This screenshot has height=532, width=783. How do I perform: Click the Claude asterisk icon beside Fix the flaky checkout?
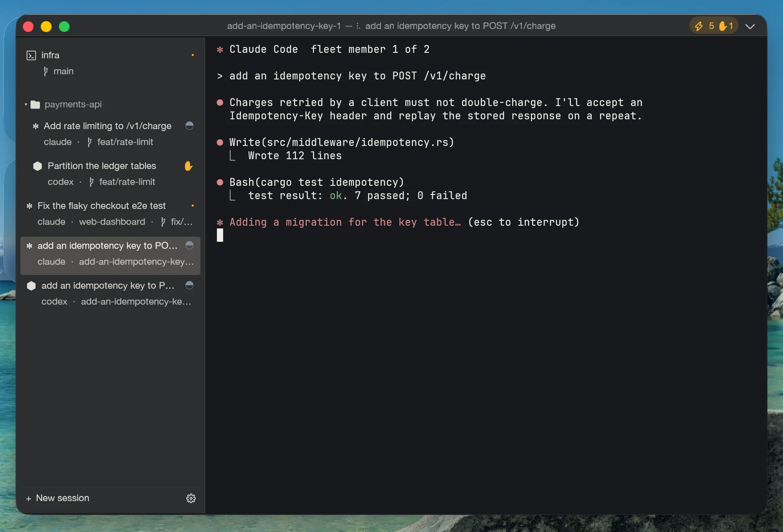(x=29, y=206)
